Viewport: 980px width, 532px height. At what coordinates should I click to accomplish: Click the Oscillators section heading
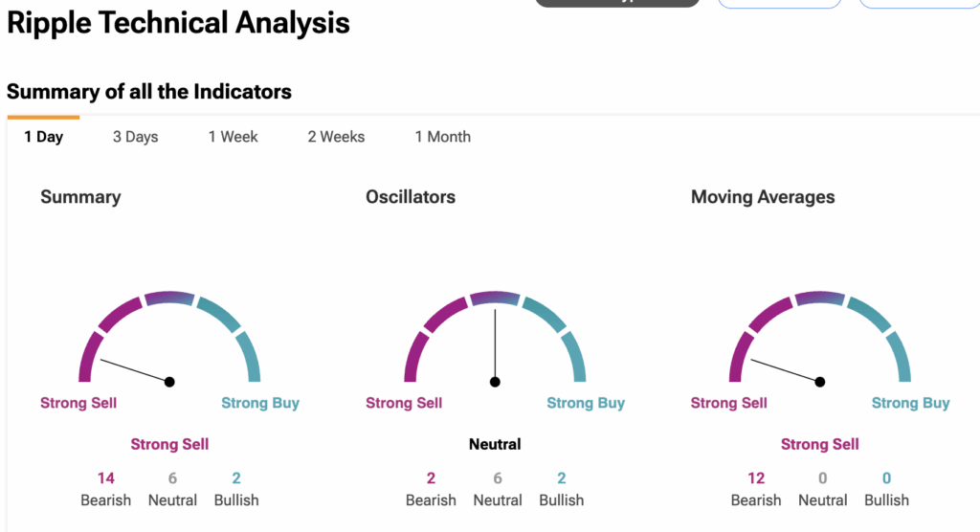[x=411, y=197]
